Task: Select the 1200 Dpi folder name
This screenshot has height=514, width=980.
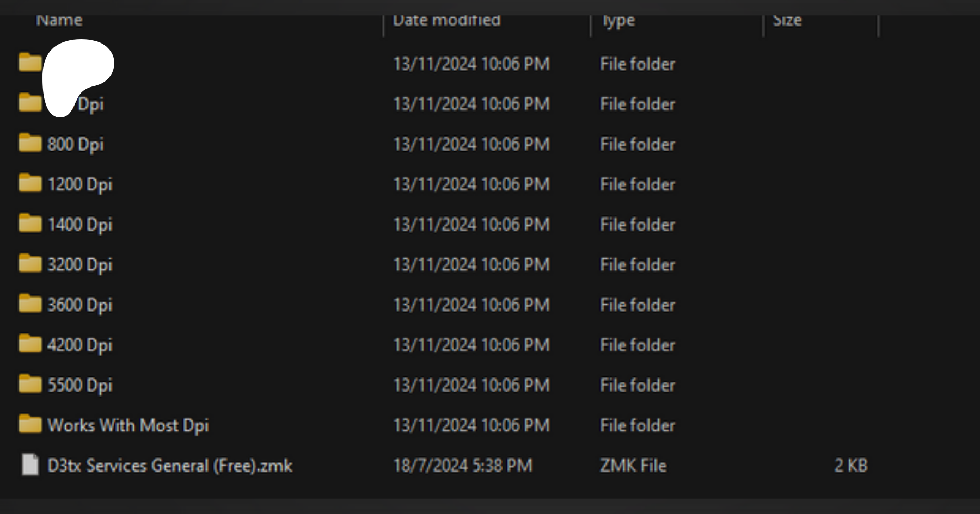Action: tap(80, 184)
